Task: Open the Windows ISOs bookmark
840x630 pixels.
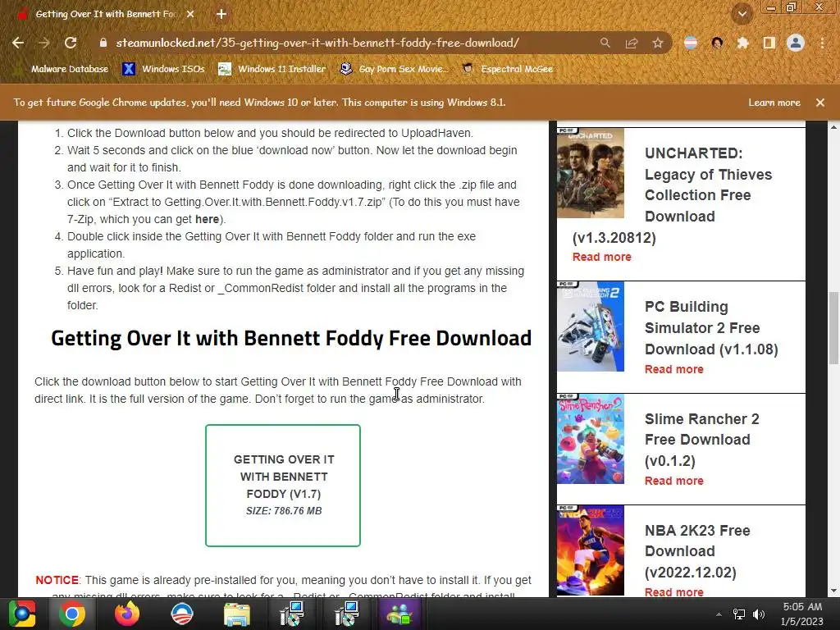Action: pyautogui.click(x=163, y=69)
